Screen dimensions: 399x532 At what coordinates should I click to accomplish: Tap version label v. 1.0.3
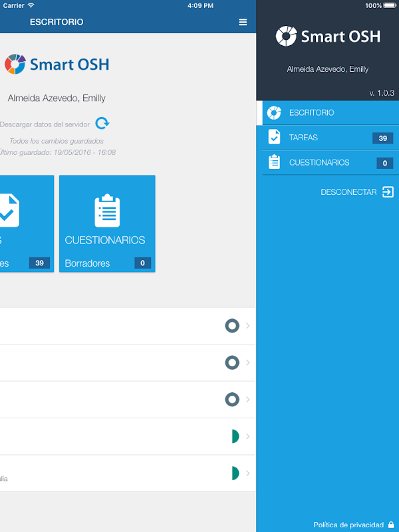coord(382,93)
